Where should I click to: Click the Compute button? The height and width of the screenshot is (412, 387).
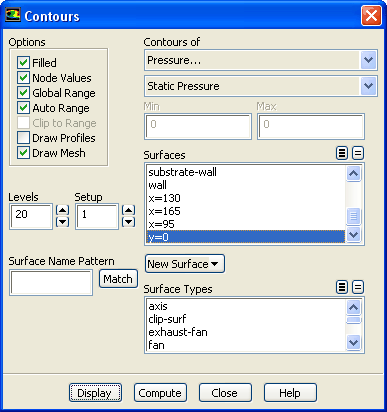click(160, 393)
